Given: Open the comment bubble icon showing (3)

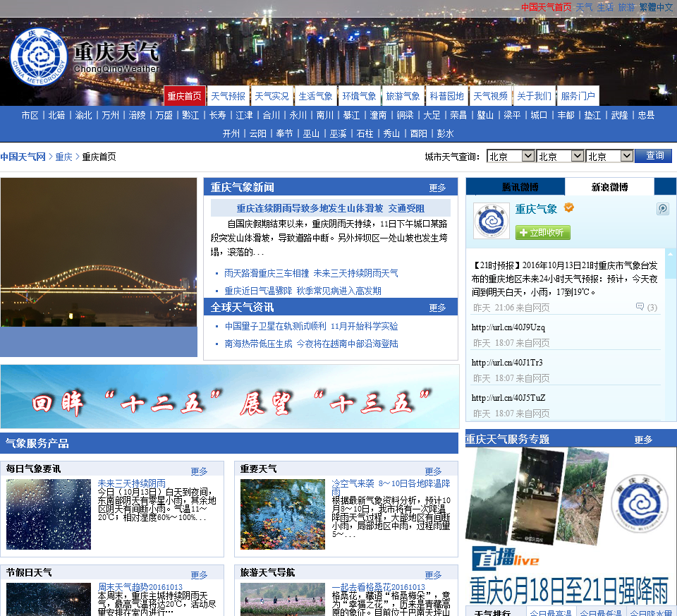Looking at the screenshot, I should click(640, 307).
